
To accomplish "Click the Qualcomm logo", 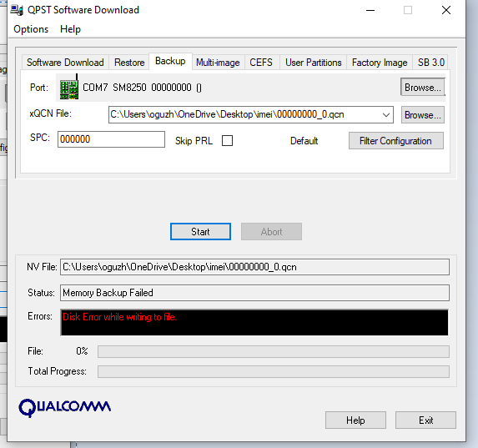I will point(64,408).
